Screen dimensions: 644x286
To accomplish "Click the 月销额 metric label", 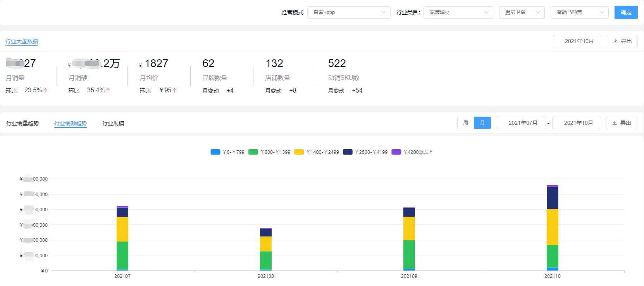I will tap(78, 78).
